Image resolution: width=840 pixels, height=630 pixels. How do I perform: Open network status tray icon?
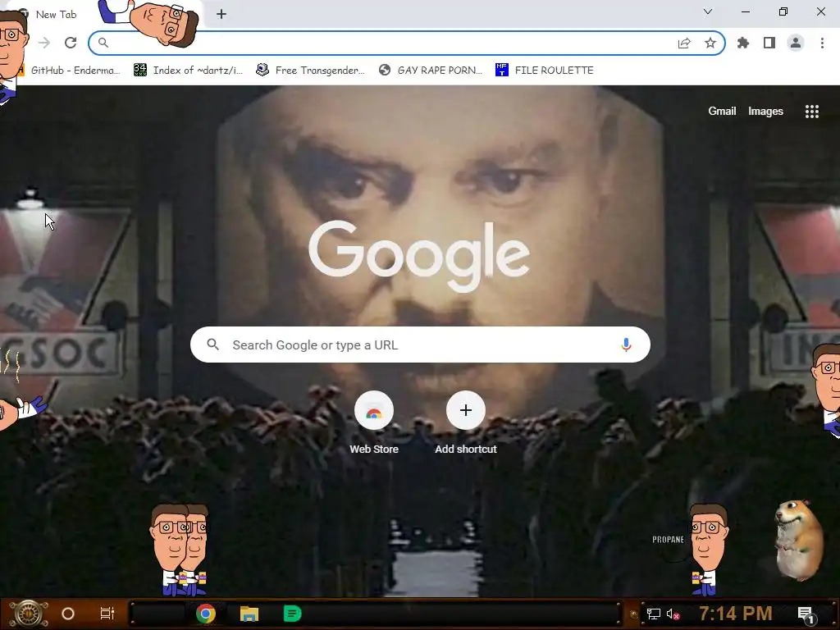pos(654,614)
